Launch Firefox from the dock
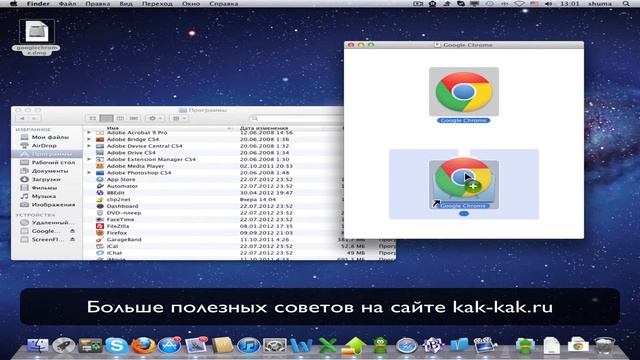The height and width of the screenshot is (360, 640). [143, 345]
